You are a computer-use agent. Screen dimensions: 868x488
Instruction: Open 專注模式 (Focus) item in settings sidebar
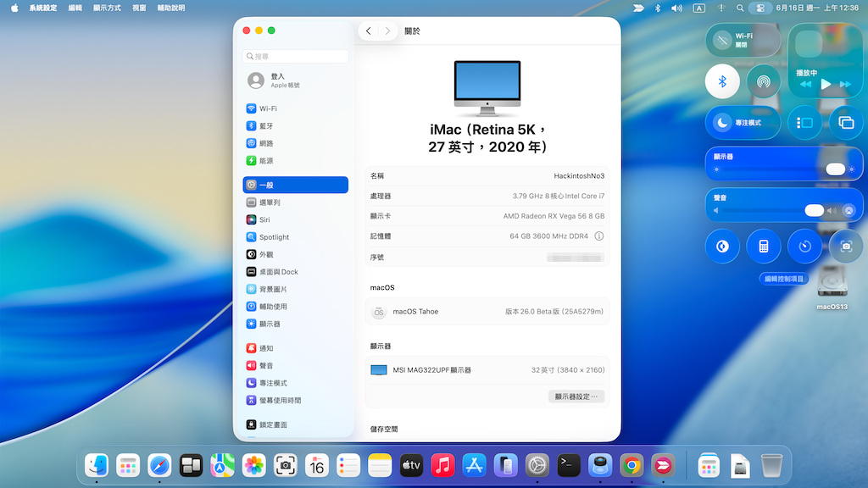pyautogui.click(x=295, y=383)
